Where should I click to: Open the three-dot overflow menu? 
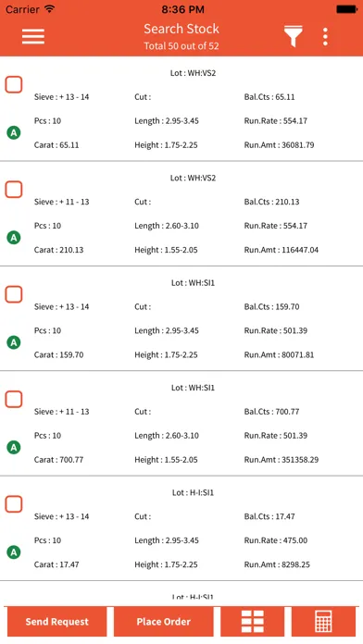coord(325,37)
